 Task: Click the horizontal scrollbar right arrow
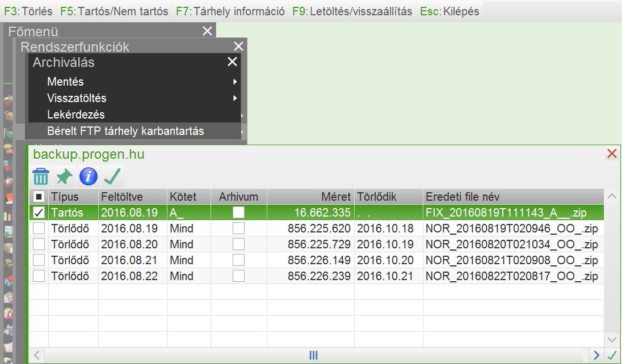coord(596,355)
